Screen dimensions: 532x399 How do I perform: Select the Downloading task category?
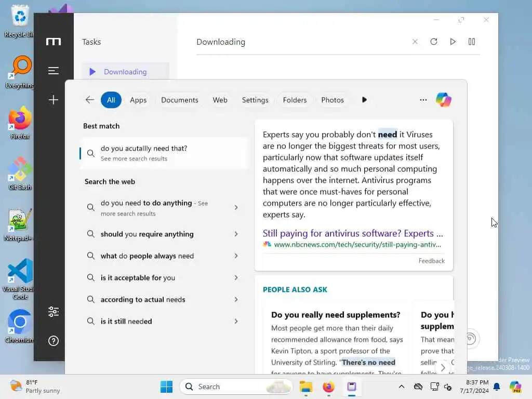125,72
